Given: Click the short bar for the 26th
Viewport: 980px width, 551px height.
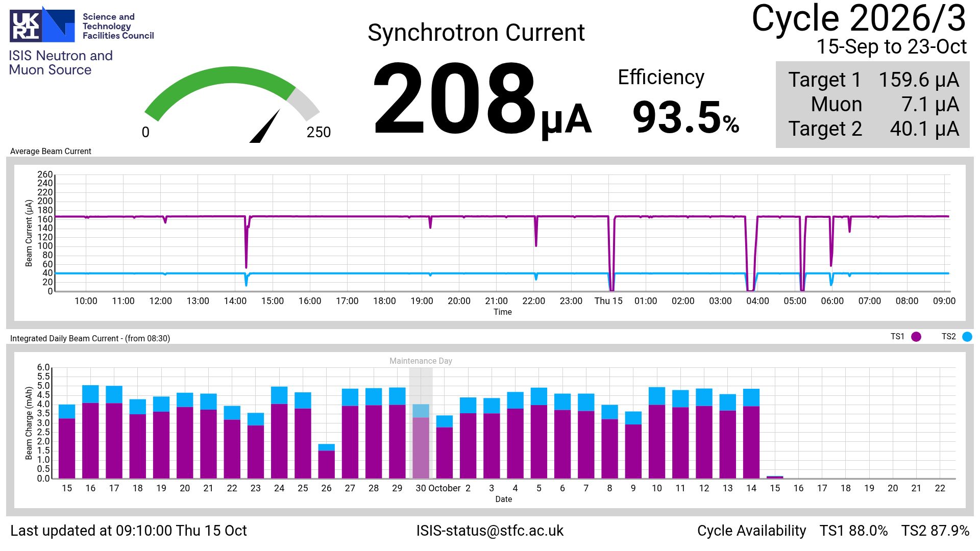Looking at the screenshot, I should [x=326, y=461].
